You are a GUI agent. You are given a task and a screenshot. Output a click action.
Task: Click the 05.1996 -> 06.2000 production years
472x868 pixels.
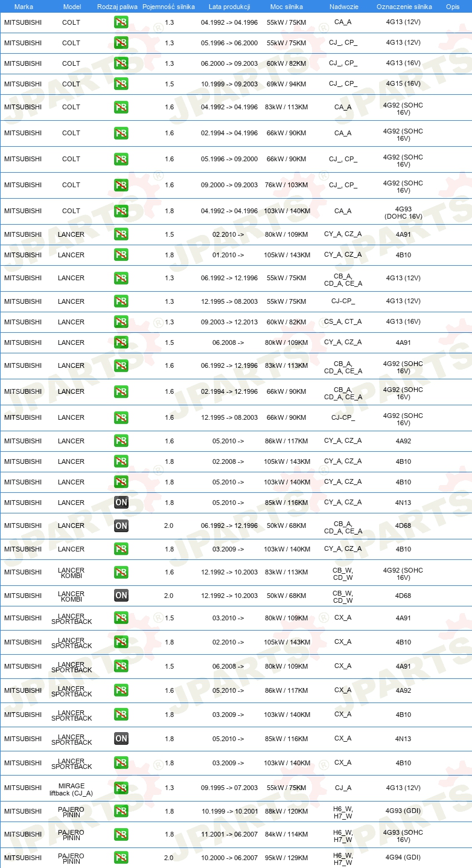click(229, 43)
